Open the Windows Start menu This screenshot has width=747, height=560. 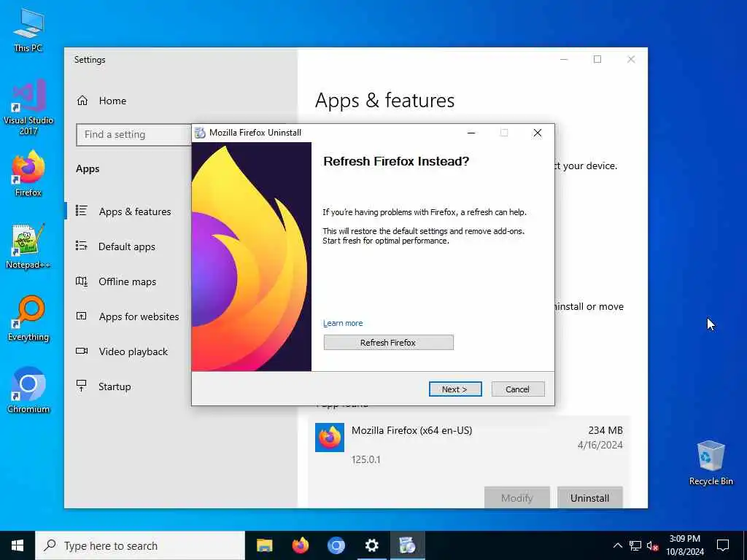coord(18,545)
